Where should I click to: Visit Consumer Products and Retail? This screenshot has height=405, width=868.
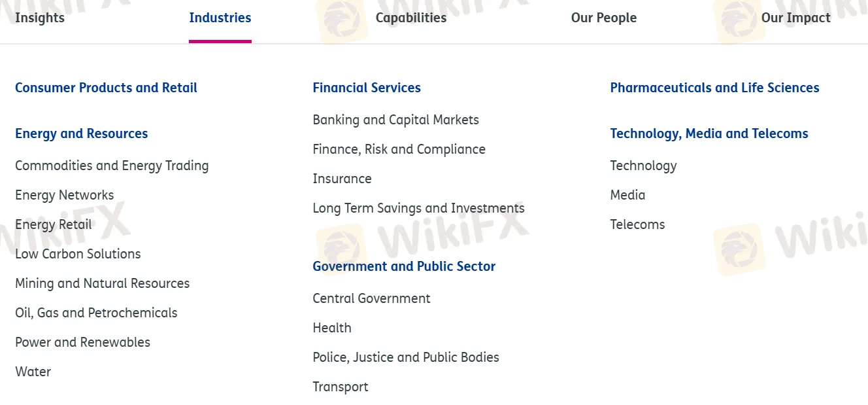(106, 87)
